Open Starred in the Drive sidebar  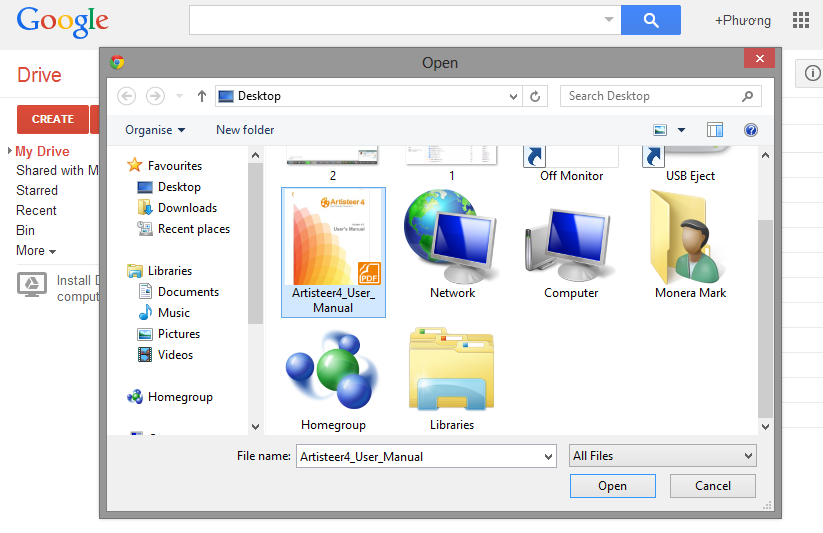(x=37, y=191)
